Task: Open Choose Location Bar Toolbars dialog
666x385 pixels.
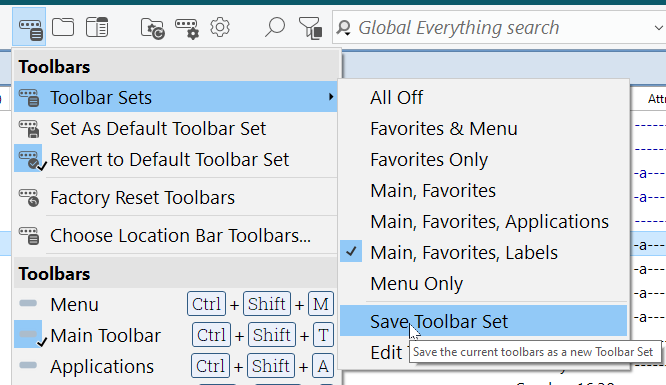Action: point(175,235)
